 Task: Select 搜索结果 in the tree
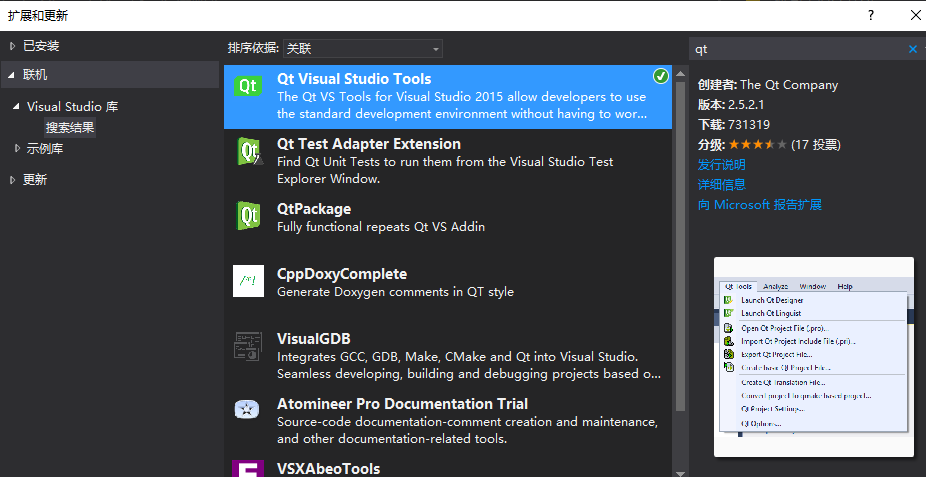[70, 128]
